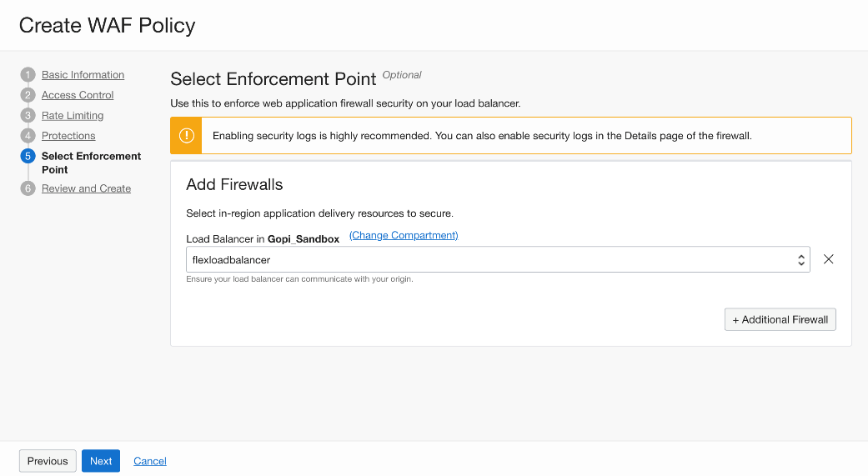Viewport: 868px width, 476px height.
Task: Remove the flexloadbalancer firewall row
Action: [x=828, y=259]
